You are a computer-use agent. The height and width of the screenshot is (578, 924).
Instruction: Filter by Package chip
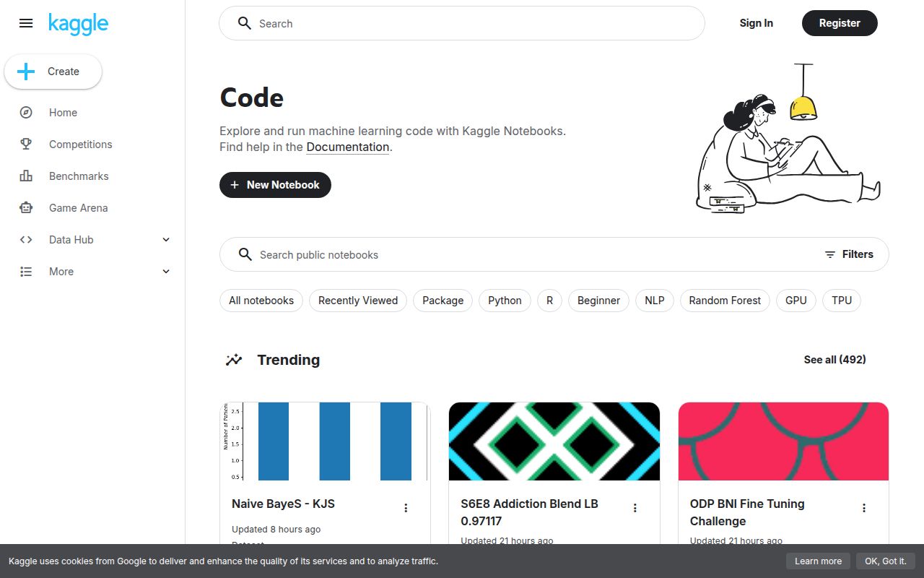click(443, 301)
